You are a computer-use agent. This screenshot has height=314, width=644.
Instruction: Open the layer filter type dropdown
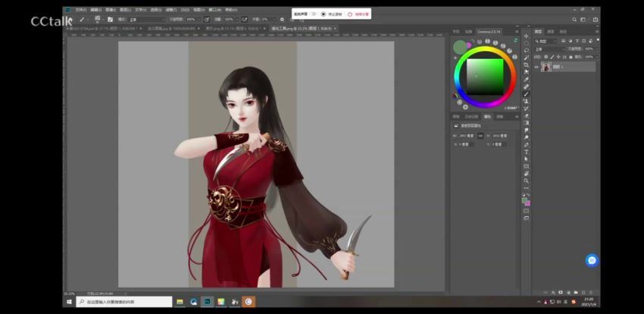pyautogui.click(x=546, y=41)
